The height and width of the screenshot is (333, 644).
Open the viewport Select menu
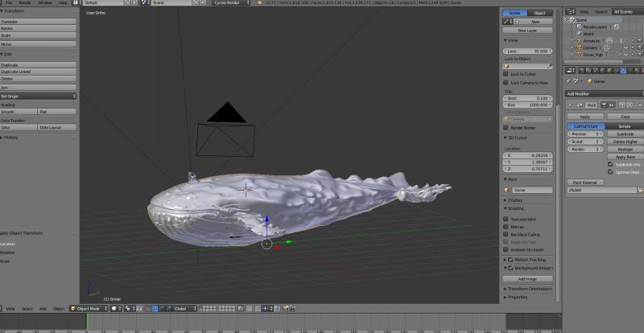click(x=27, y=308)
